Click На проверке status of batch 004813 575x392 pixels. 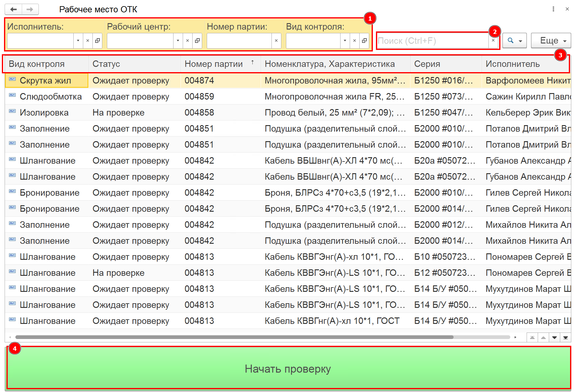135,273
